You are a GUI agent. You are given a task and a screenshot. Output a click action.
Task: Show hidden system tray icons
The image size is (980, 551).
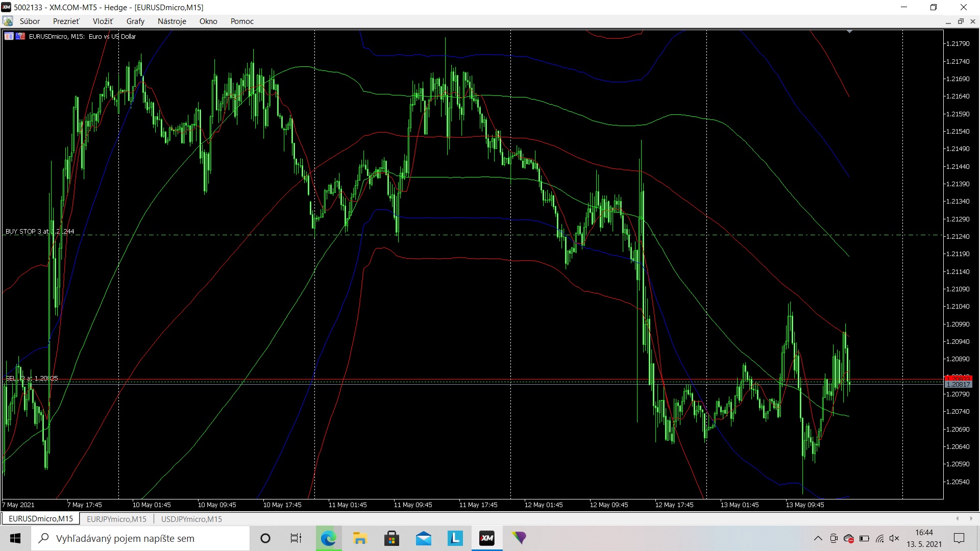click(x=818, y=538)
